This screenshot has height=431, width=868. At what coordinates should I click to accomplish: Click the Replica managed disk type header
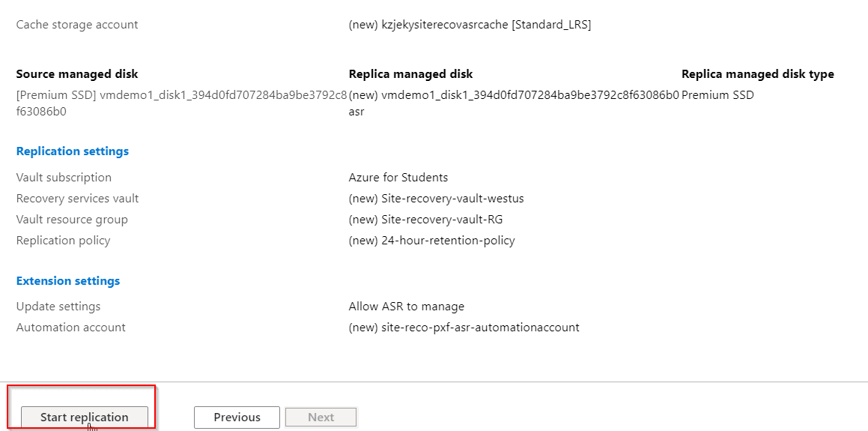click(757, 74)
